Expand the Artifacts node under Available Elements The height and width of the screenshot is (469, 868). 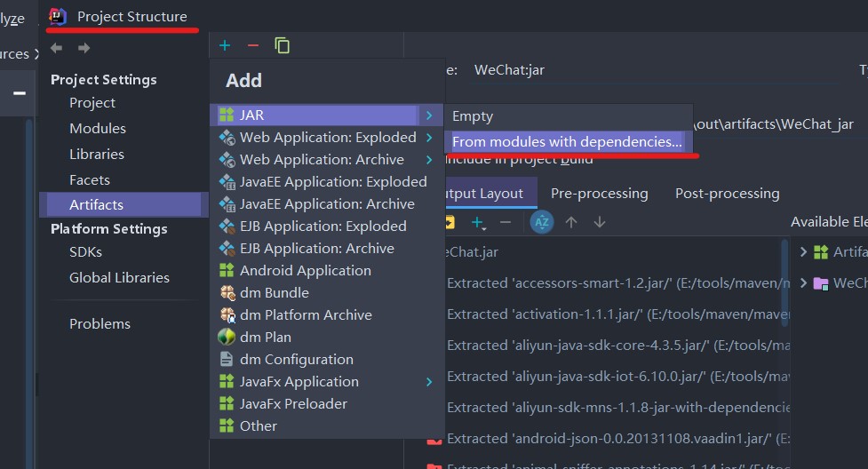click(x=803, y=252)
